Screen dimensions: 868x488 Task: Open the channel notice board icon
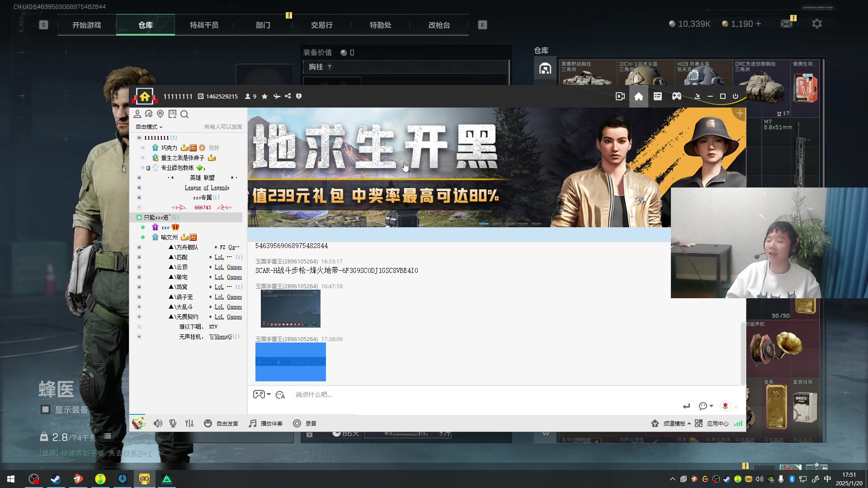tap(172, 114)
